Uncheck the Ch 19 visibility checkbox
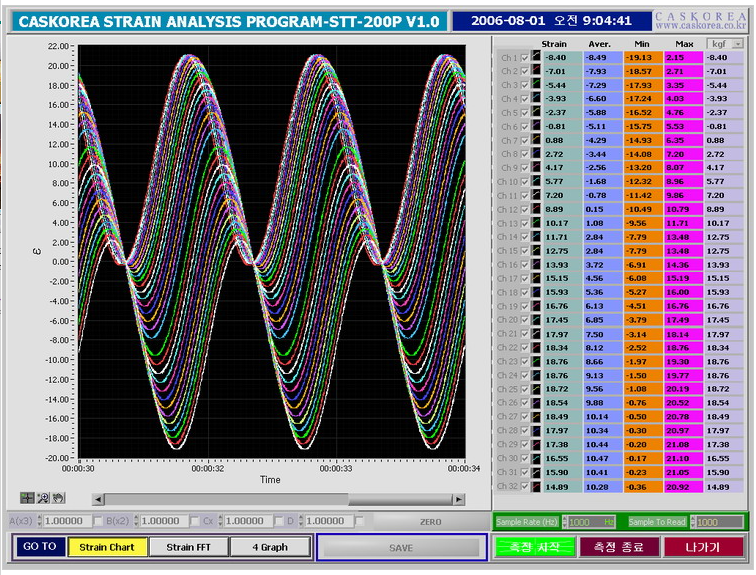This screenshot has height=575, width=756. click(525, 307)
